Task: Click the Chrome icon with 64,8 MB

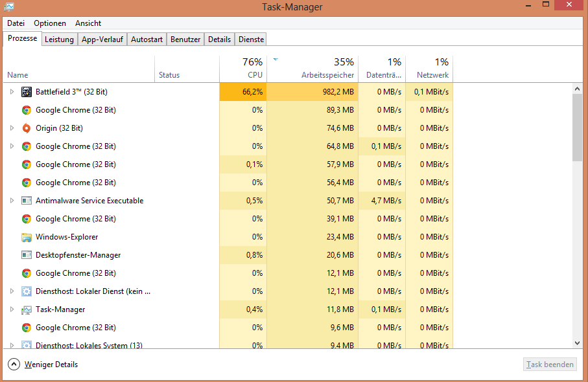Action: click(x=26, y=146)
